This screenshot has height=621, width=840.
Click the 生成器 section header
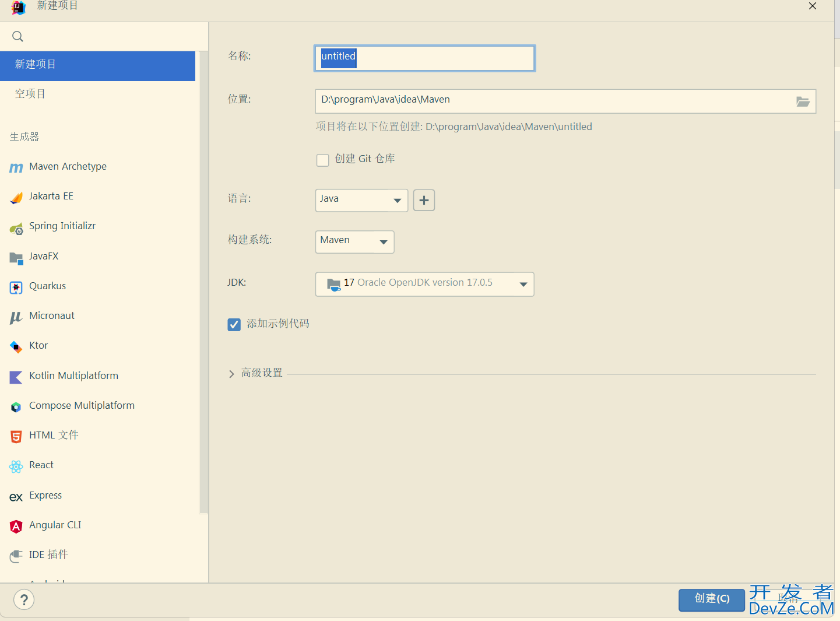(24, 137)
